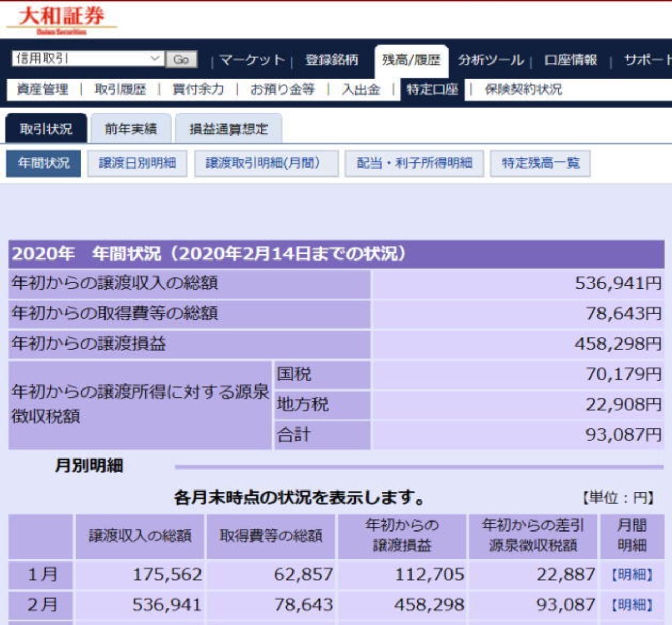Select the 残高/履歴 menu tab
The height and width of the screenshot is (625, 672).
click(x=411, y=61)
